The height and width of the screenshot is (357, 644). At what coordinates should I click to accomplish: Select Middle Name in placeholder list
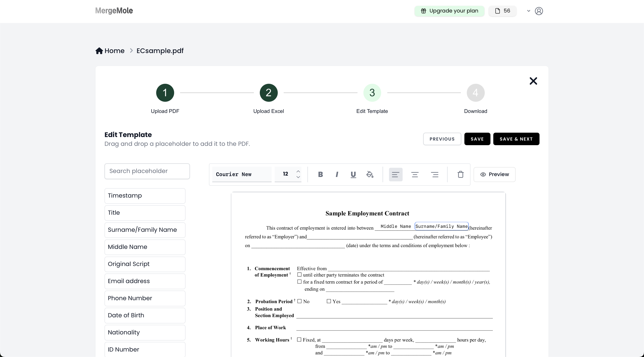(x=145, y=247)
